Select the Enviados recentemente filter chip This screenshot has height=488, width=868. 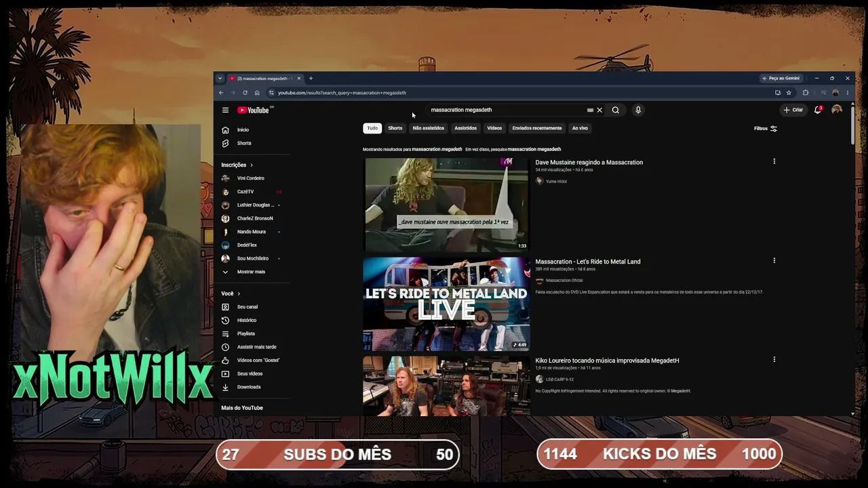tap(537, 128)
